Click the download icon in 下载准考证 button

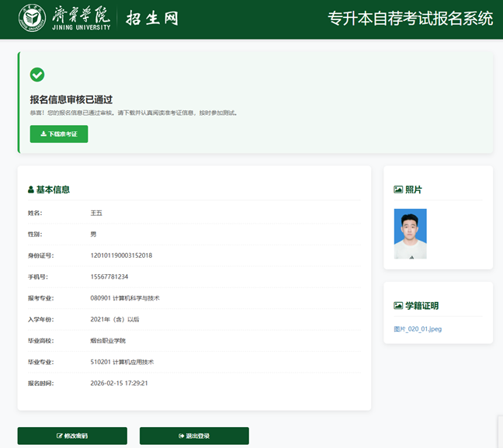pyautogui.click(x=43, y=134)
